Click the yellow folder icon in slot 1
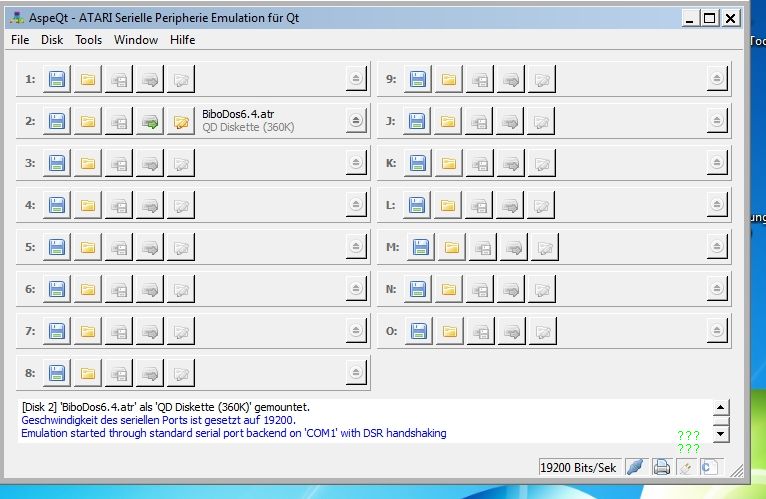Image resolution: width=766 pixels, height=499 pixels. (88, 79)
